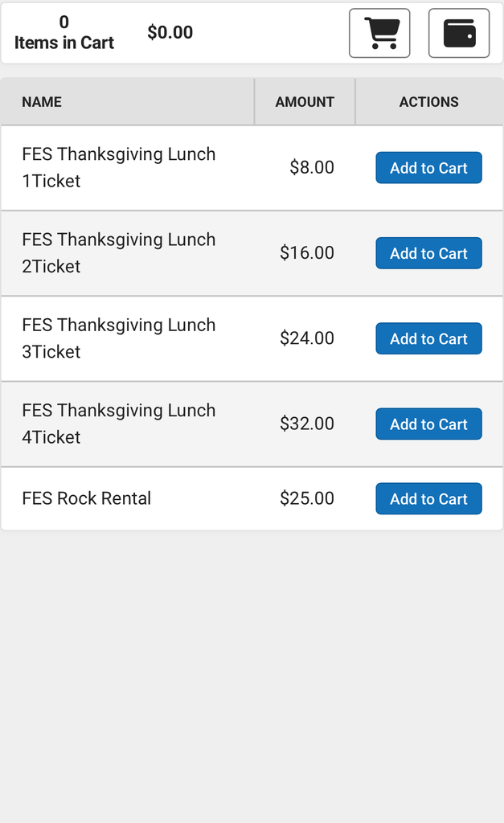Click the NAME column header
The image size is (504, 823).
pyautogui.click(x=42, y=102)
